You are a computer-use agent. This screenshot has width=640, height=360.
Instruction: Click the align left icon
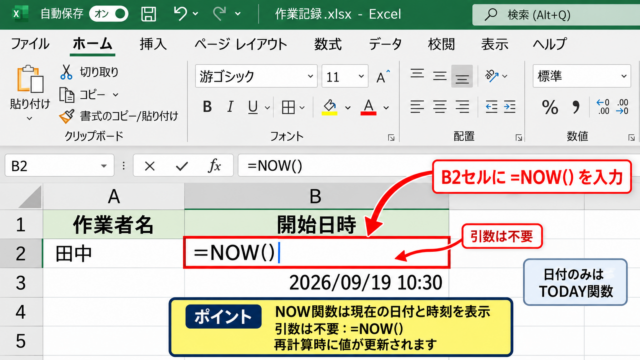(417, 107)
